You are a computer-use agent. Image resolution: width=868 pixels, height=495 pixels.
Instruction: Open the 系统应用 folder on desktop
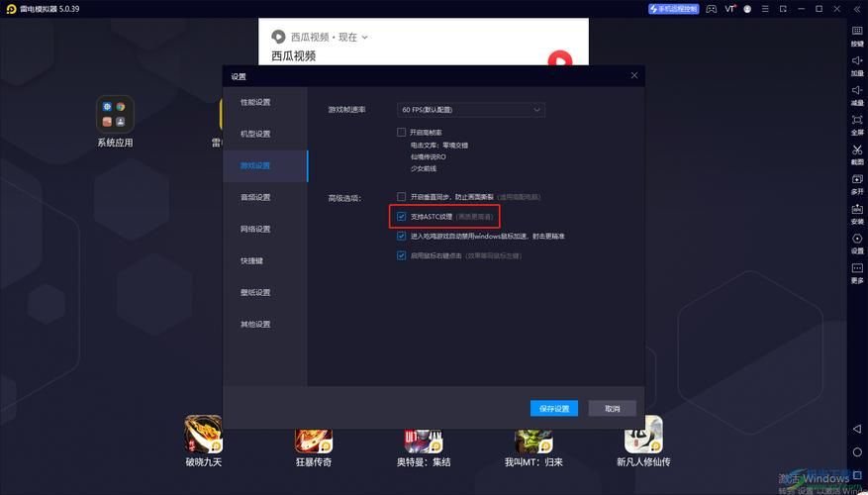[115, 121]
